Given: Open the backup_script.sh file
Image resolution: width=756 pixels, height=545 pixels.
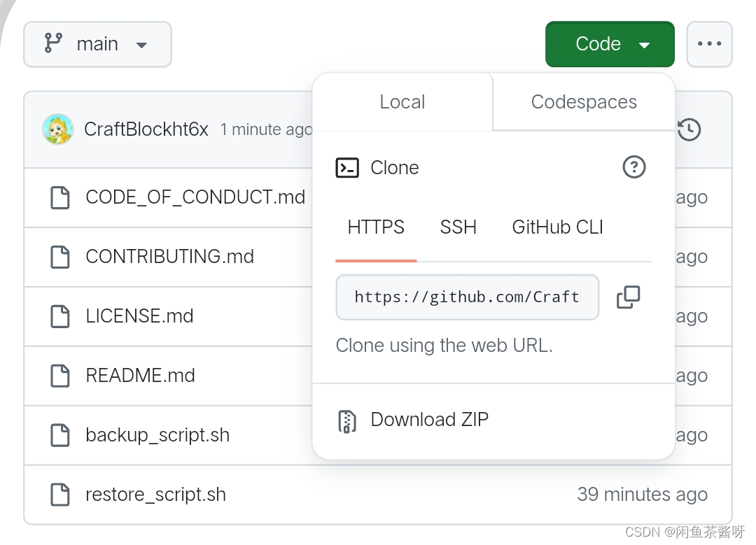Looking at the screenshot, I should (157, 435).
